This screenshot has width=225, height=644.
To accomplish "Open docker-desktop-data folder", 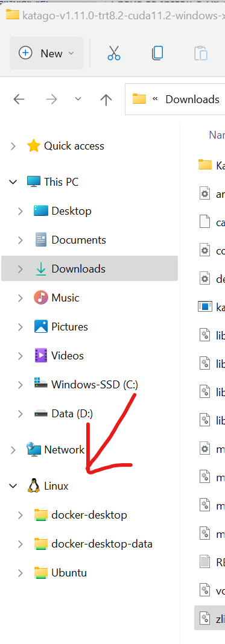I will click(x=102, y=544).
